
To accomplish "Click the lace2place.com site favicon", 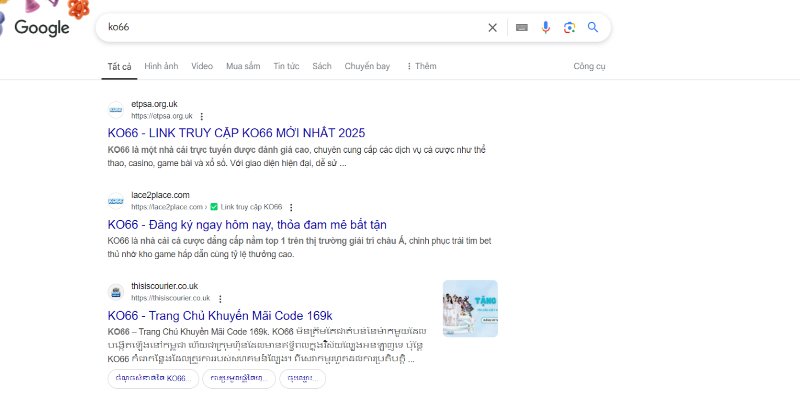I will pyautogui.click(x=116, y=201).
